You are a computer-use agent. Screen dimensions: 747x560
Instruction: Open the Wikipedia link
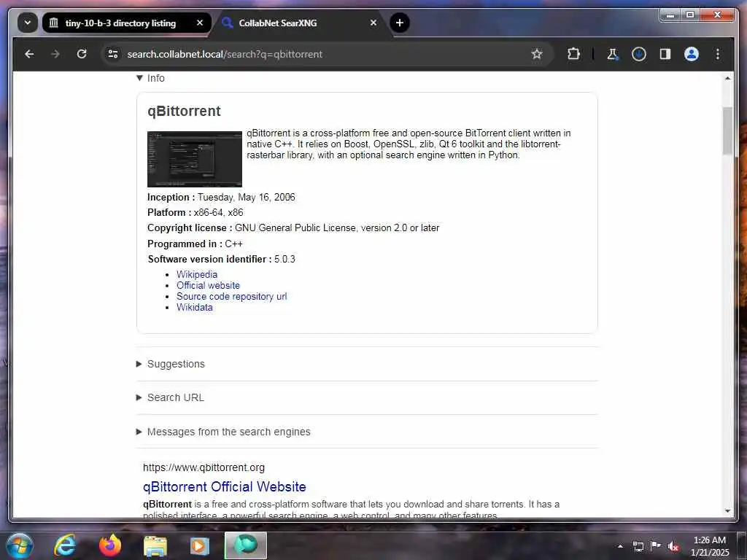coord(197,274)
